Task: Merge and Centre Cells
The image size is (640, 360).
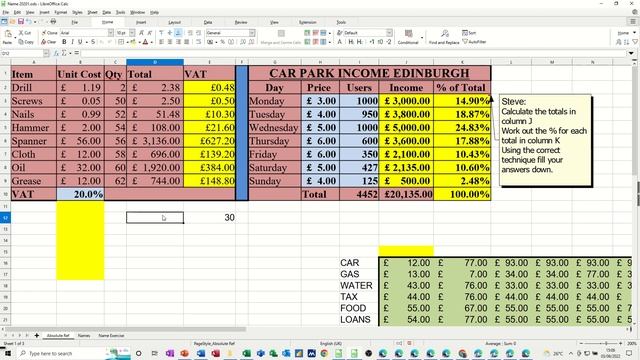Action: coord(281,37)
